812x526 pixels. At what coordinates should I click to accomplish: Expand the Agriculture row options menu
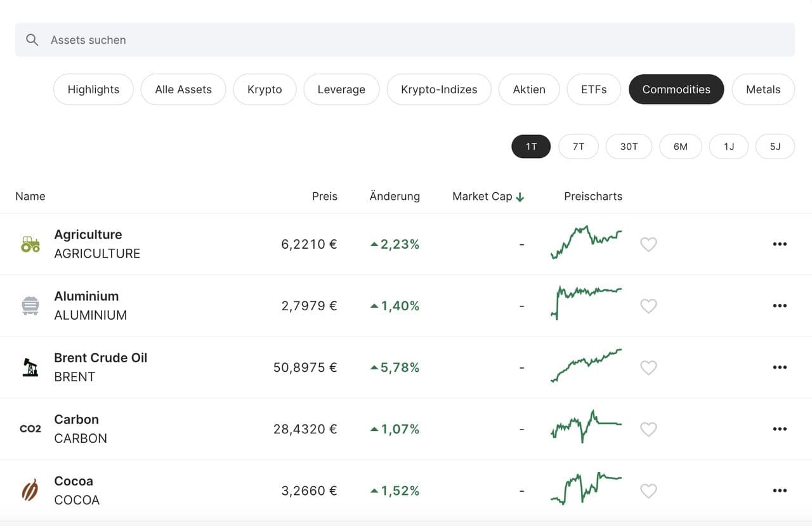coord(780,244)
